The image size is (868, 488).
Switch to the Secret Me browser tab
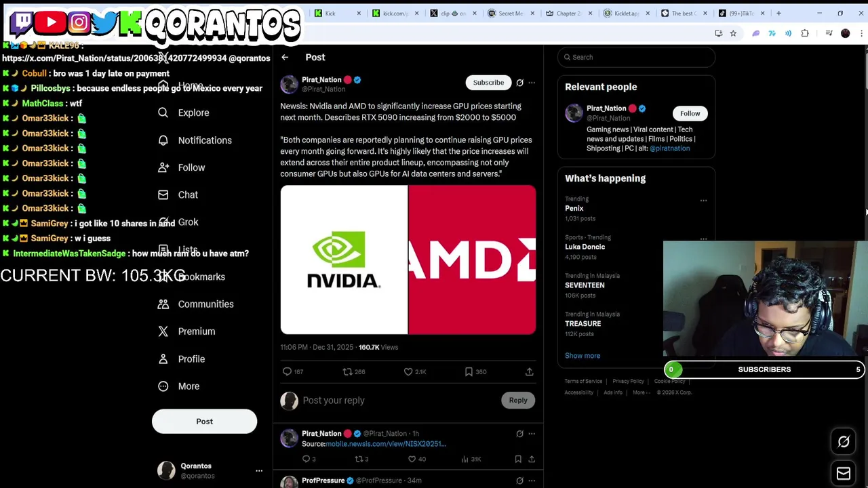(511, 13)
